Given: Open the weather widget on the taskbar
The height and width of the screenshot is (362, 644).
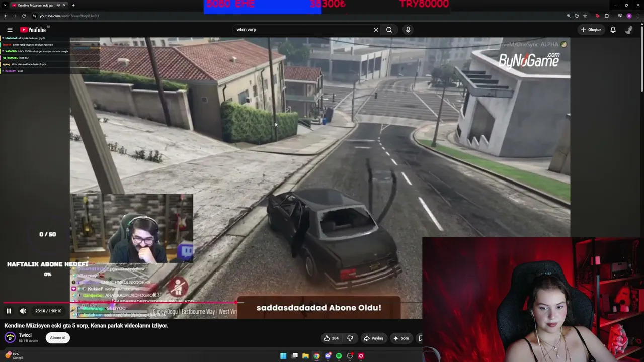Looking at the screenshot, I should (13, 356).
